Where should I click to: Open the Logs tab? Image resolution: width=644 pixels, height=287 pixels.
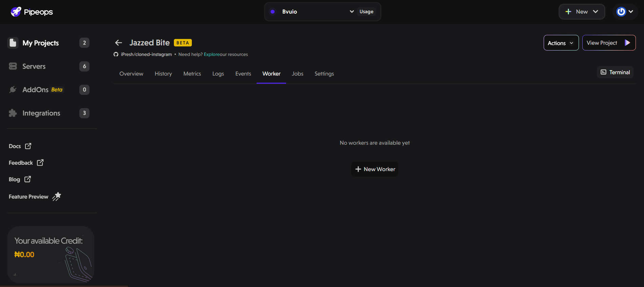(218, 74)
